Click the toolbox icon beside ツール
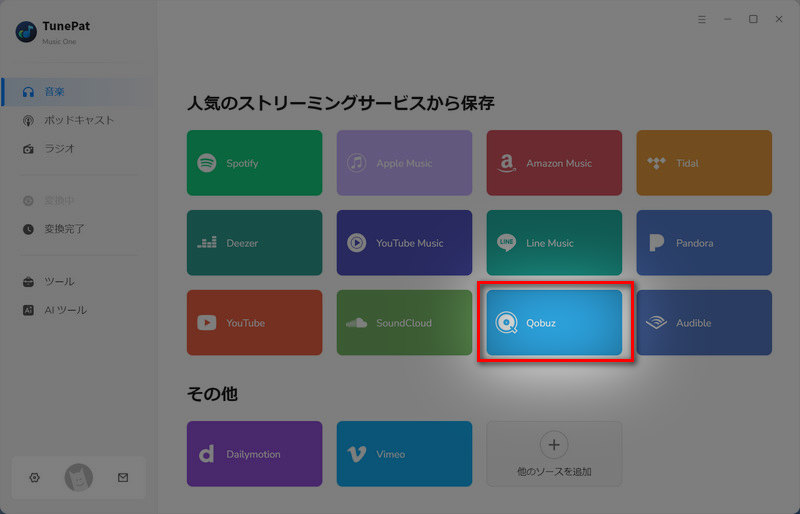 coord(28,282)
